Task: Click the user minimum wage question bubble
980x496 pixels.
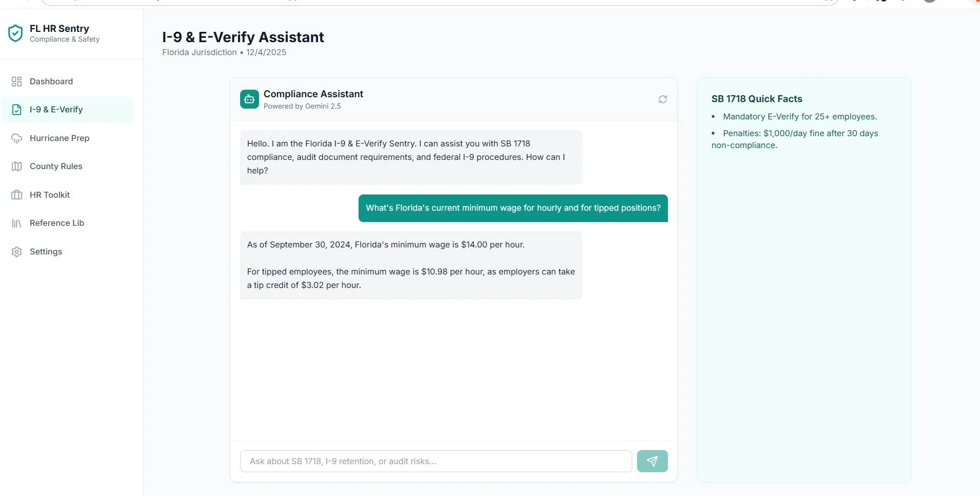Action: (513, 208)
